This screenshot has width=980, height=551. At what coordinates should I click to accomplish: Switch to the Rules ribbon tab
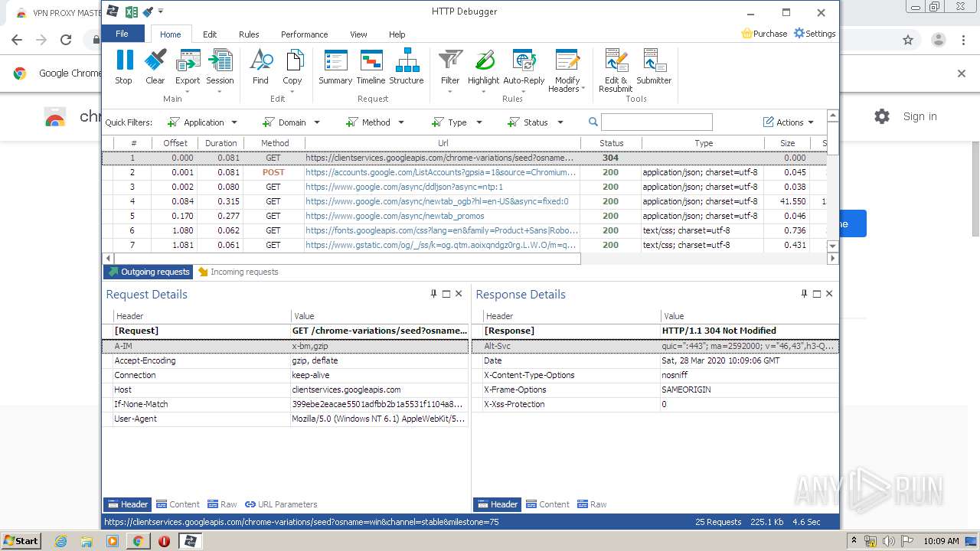point(249,34)
